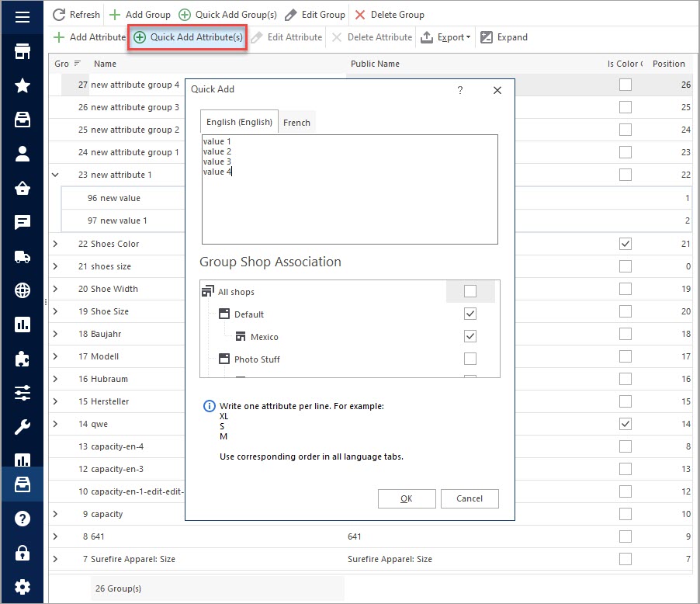Click the star favorites sidebar icon
The height and width of the screenshot is (604, 700).
coord(23,85)
